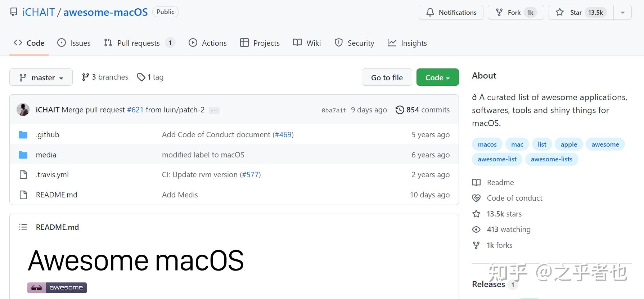Open the Actions tab
This screenshot has height=299, width=644.
[x=207, y=43]
